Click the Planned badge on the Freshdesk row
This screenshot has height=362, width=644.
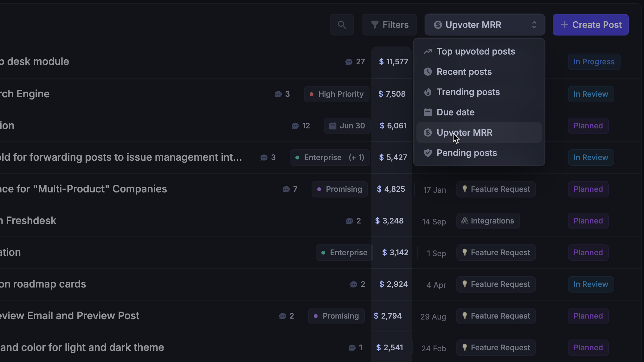point(588,221)
